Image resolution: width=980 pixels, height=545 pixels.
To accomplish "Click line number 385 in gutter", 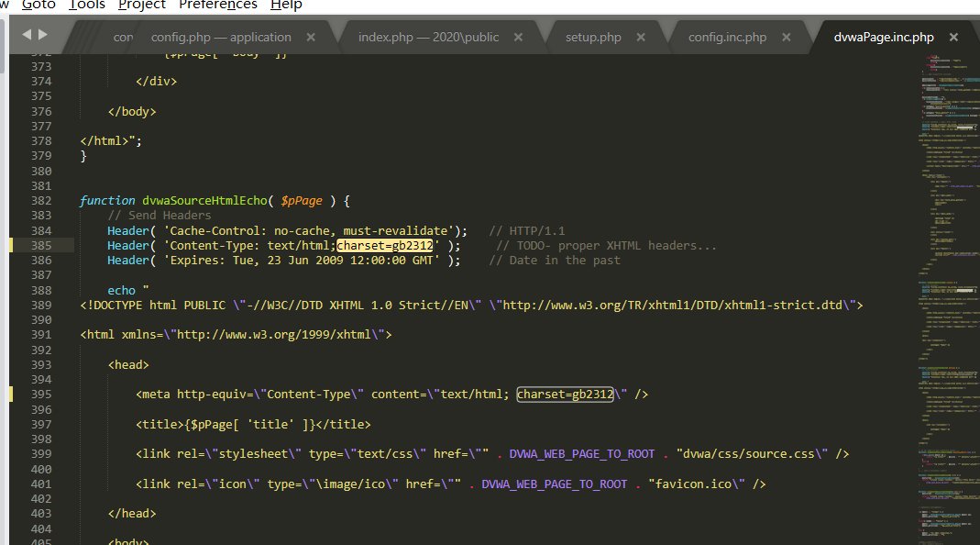I will (41, 246).
